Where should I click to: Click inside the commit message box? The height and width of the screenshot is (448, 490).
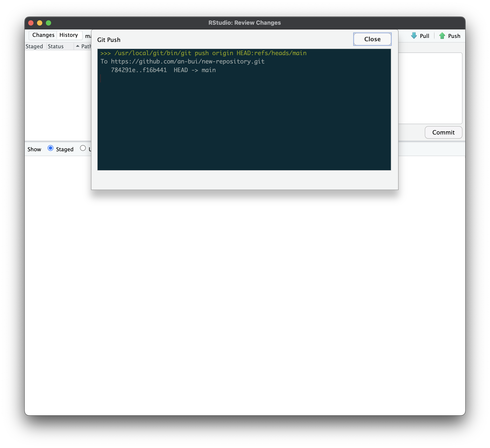(430, 88)
